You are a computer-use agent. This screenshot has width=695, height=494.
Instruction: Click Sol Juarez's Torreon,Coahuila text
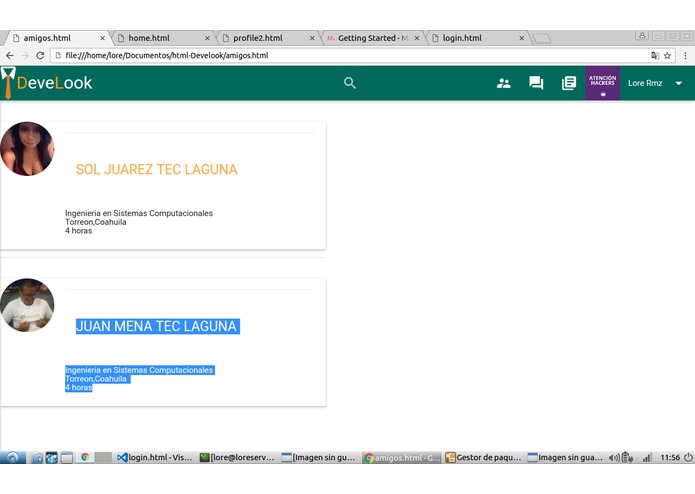[x=96, y=222]
